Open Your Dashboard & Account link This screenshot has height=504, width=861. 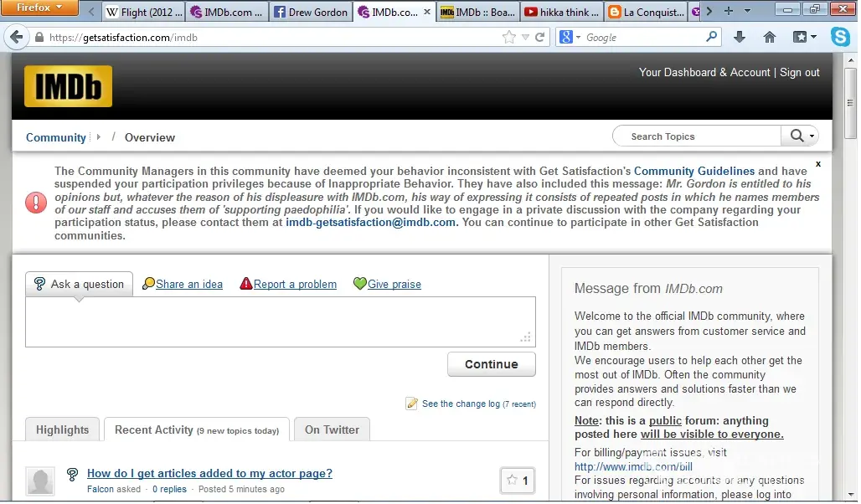pos(704,73)
